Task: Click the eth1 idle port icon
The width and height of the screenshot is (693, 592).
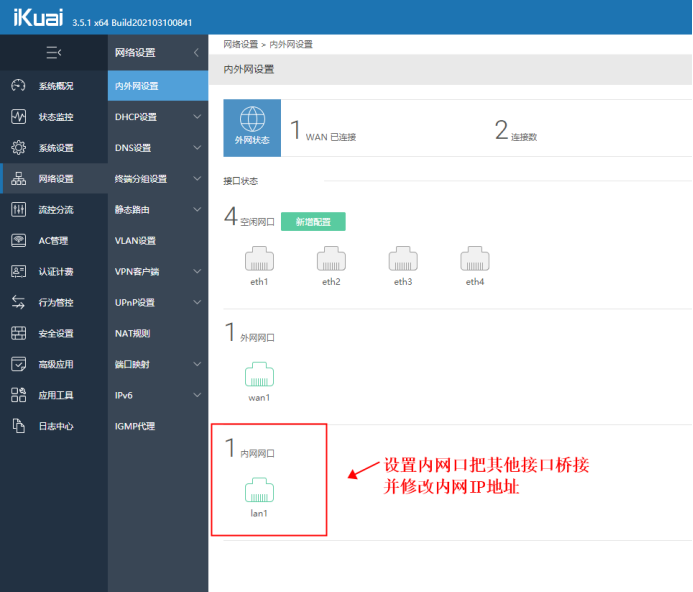Action: pyautogui.click(x=259, y=260)
